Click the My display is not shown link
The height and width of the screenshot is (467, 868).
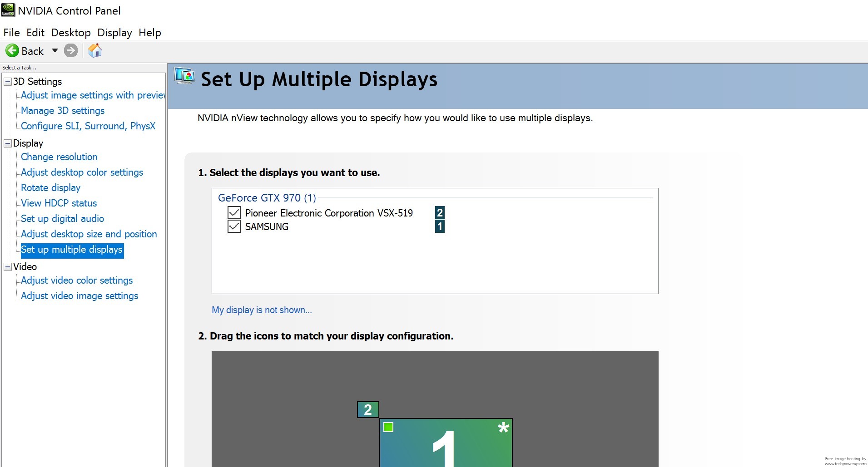point(262,310)
